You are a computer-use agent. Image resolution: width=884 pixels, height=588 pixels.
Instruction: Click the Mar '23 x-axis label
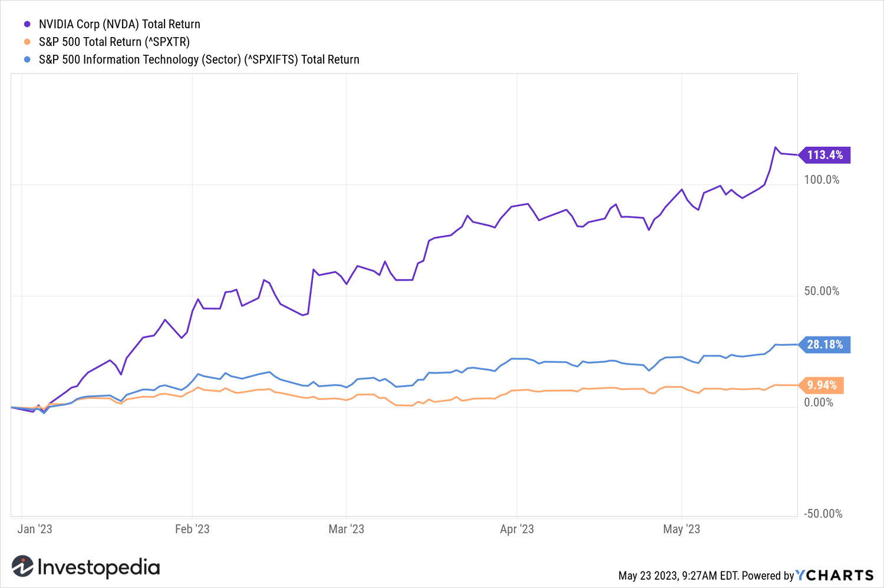[x=346, y=529]
